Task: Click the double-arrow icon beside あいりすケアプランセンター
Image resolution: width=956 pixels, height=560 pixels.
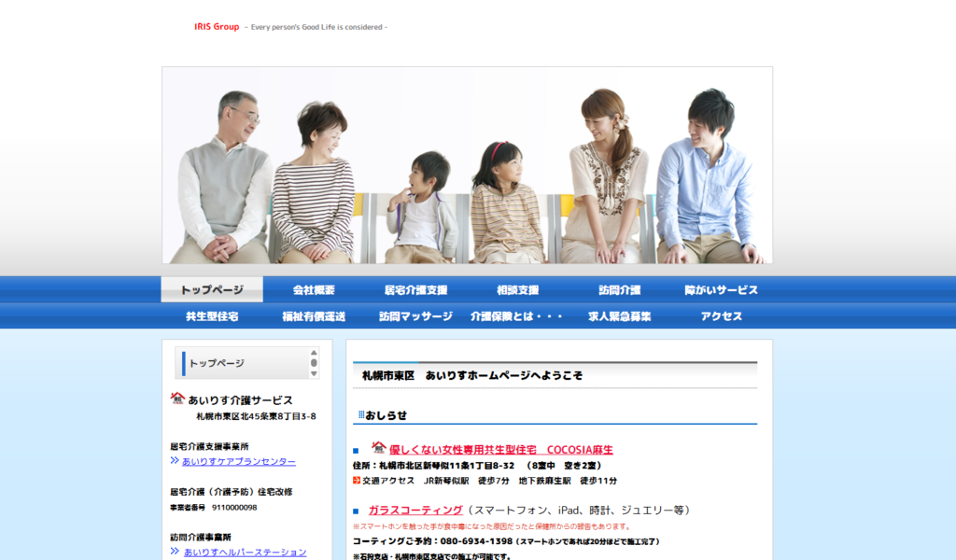Action: [x=175, y=461]
